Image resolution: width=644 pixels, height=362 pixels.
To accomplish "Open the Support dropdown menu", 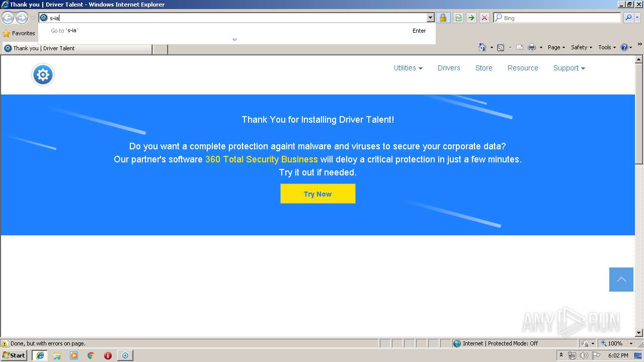I will point(569,68).
